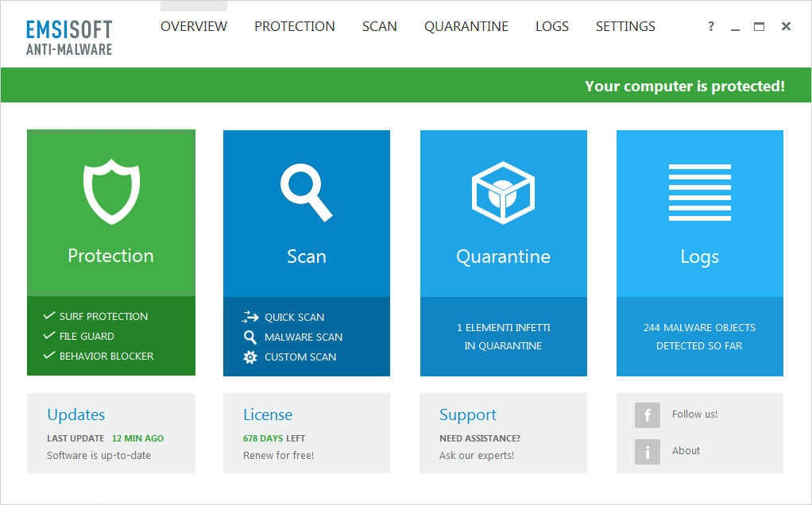Click Ask our experts!

pyautogui.click(x=477, y=455)
